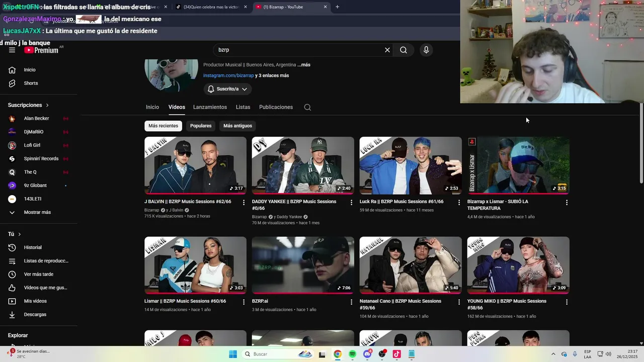The height and width of the screenshot is (362, 644).
Task: Open options menu for BZRP.ai video
Action: coord(351,302)
